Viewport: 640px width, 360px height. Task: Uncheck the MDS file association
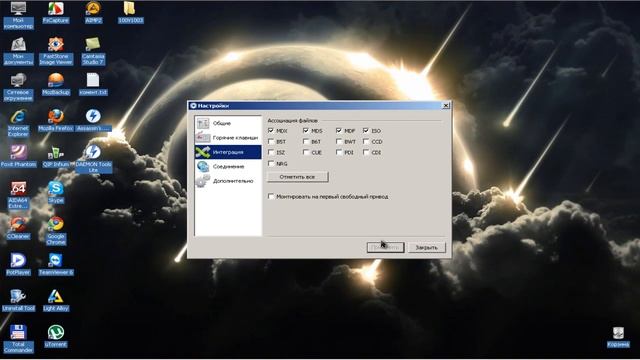[306, 131]
